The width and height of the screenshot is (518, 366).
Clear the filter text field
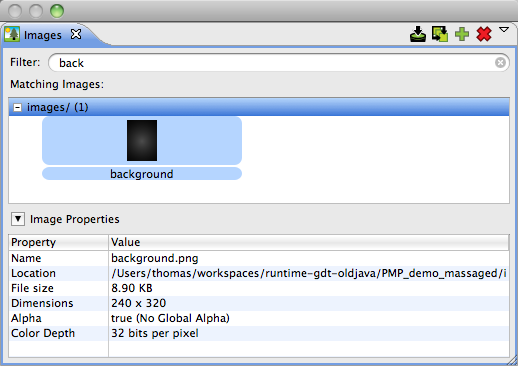500,62
